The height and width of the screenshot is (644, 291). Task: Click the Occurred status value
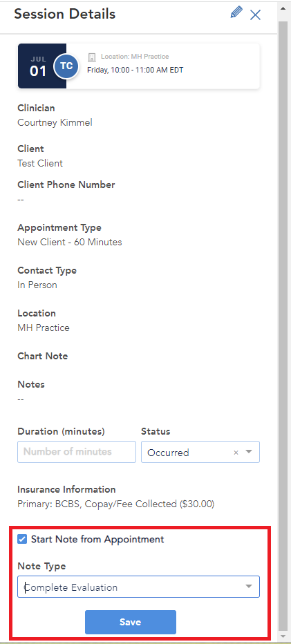click(168, 453)
